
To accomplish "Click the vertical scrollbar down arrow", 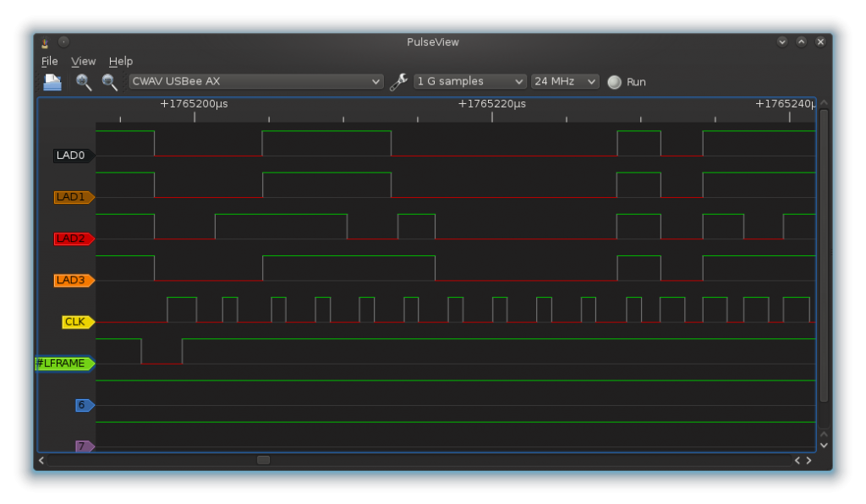I will tap(823, 444).
